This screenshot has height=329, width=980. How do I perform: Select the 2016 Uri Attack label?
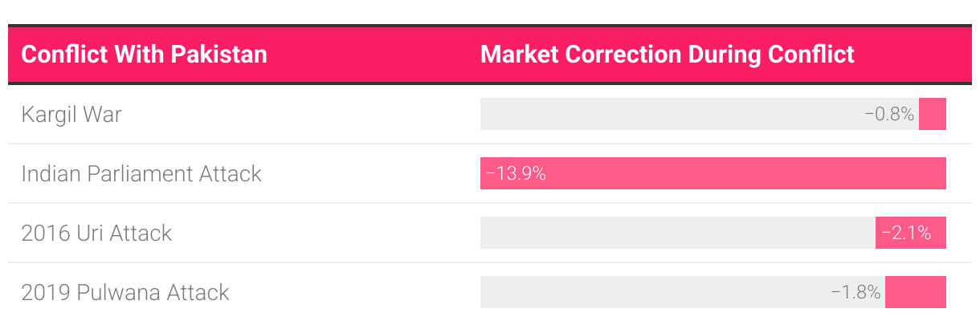click(x=96, y=233)
